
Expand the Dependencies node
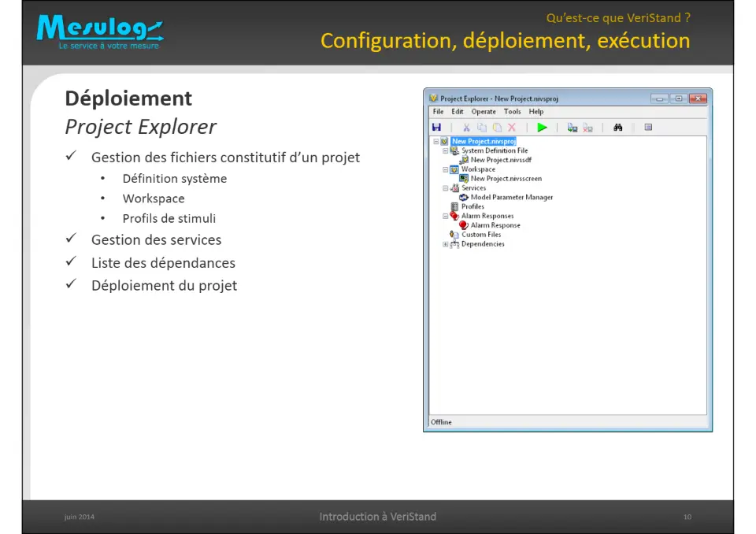click(446, 244)
